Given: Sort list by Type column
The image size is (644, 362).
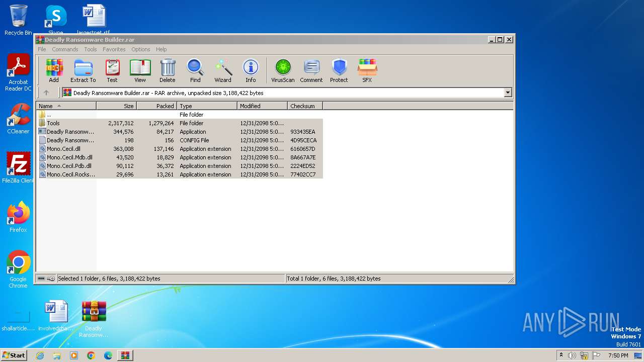Looking at the screenshot, I should click(207, 106).
